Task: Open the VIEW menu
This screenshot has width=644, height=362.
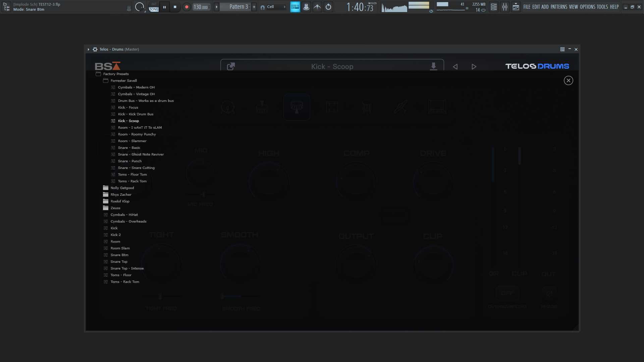Action: pyautogui.click(x=573, y=7)
